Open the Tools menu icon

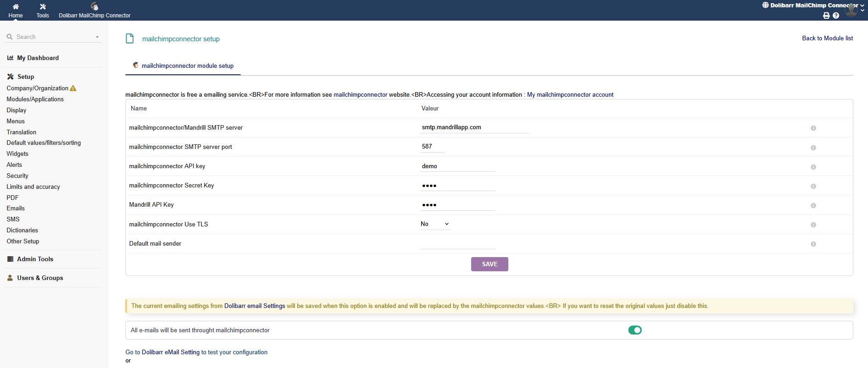coord(43,7)
